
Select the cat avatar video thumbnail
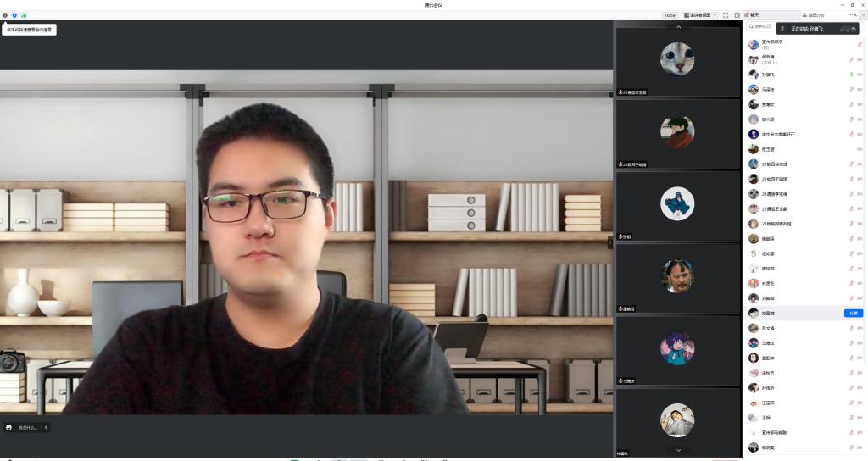677,58
